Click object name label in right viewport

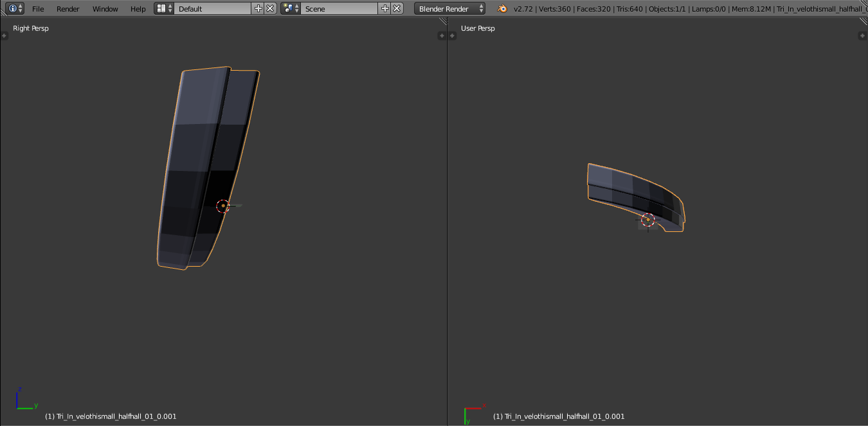pos(559,416)
